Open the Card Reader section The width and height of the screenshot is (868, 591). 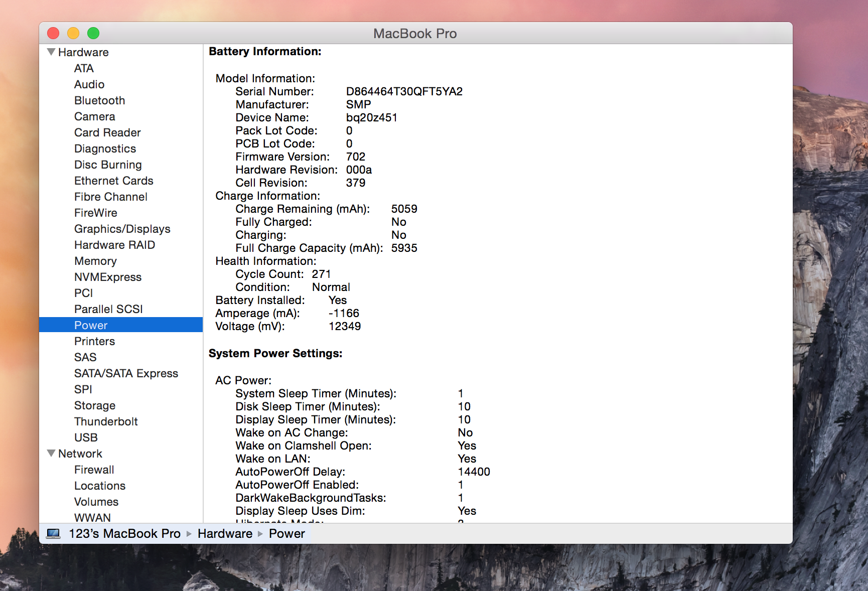tap(107, 132)
